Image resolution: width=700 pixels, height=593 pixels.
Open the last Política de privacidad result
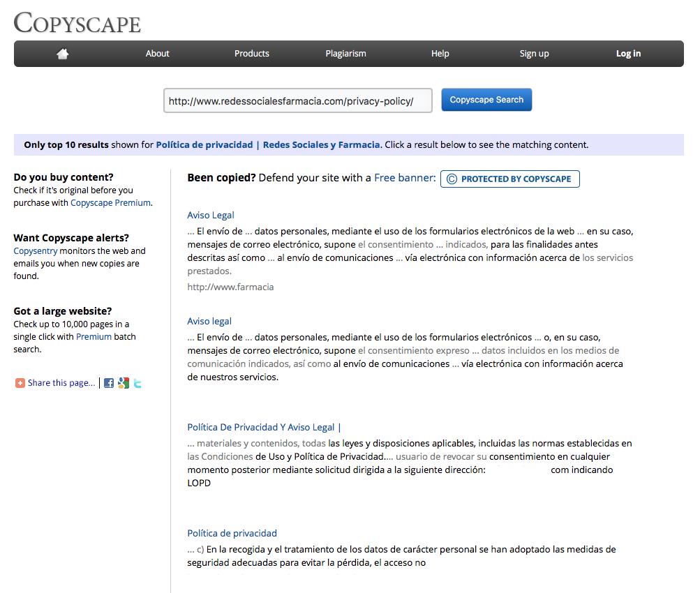[232, 533]
